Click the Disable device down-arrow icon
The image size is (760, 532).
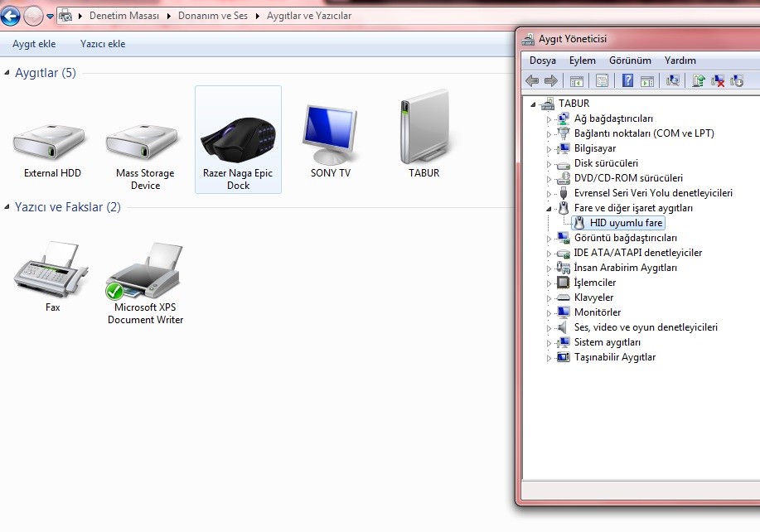(737, 81)
